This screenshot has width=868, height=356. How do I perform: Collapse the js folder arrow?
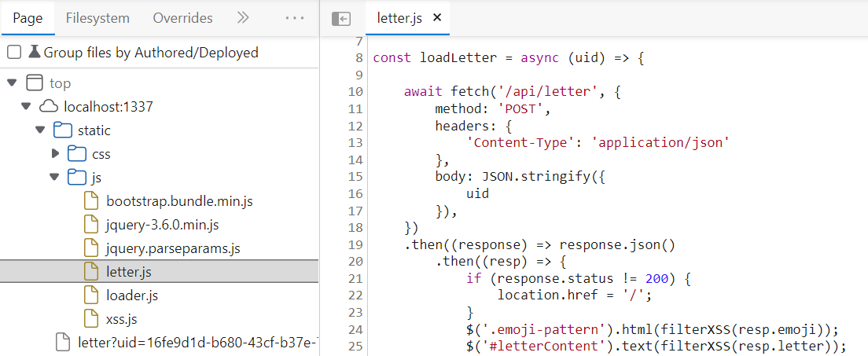pyautogui.click(x=55, y=177)
